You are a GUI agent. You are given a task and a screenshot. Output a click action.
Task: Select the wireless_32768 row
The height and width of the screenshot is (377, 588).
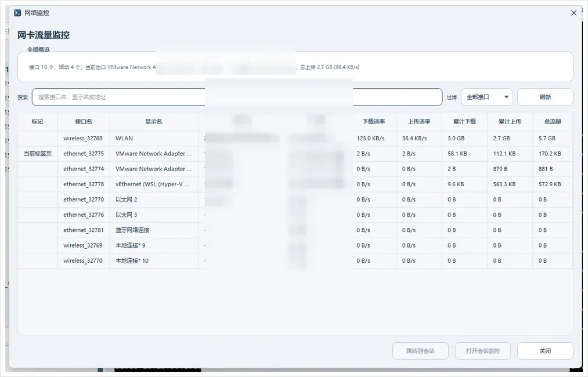(x=295, y=138)
